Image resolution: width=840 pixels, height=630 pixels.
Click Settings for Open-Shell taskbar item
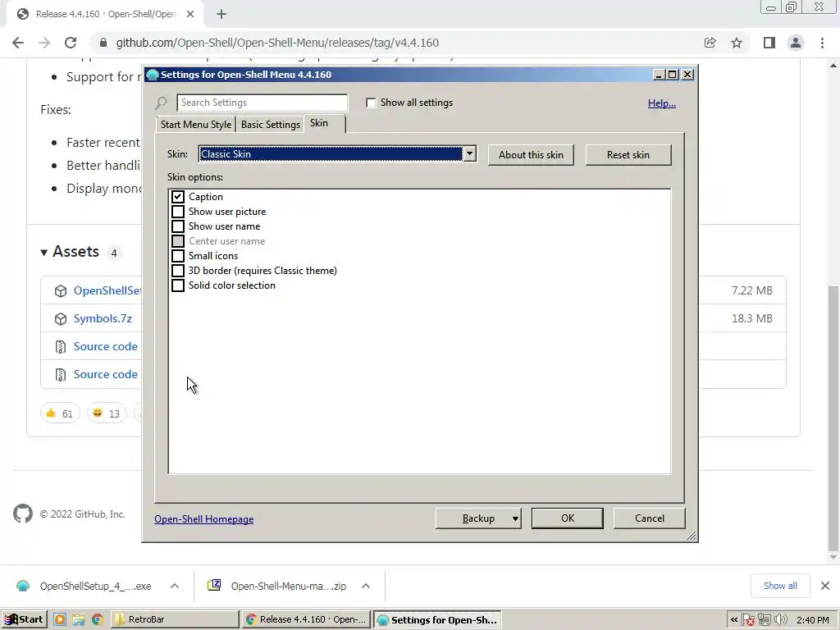click(x=437, y=620)
